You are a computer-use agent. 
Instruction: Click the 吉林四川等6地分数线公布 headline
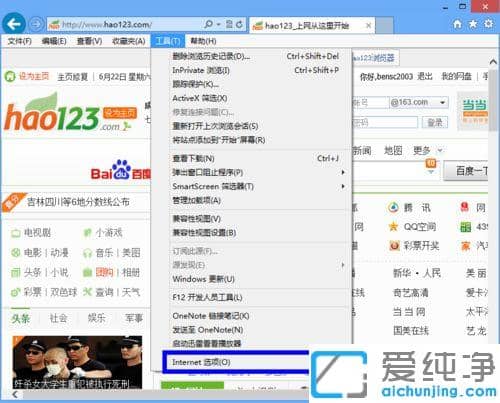pyautogui.click(x=78, y=202)
